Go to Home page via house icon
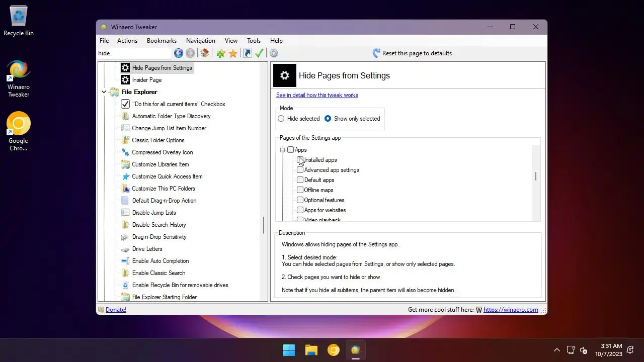The width and height of the screenshot is (644, 362). (x=204, y=53)
